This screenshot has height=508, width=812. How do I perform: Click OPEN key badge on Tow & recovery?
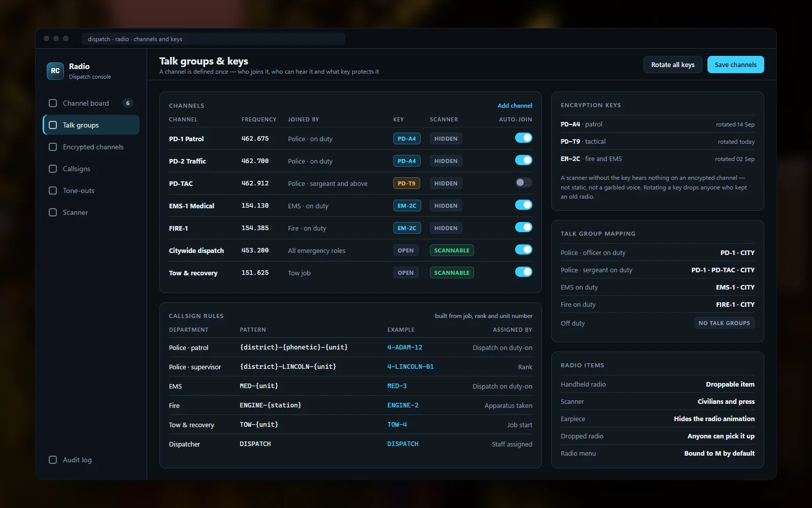pyautogui.click(x=405, y=273)
